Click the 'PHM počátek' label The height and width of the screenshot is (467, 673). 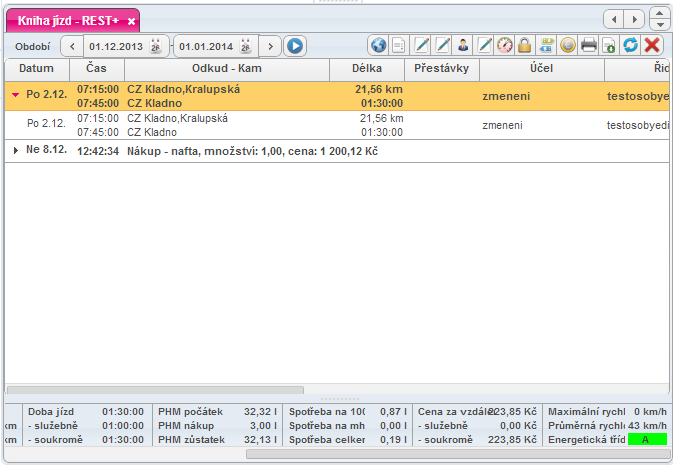point(191,412)
